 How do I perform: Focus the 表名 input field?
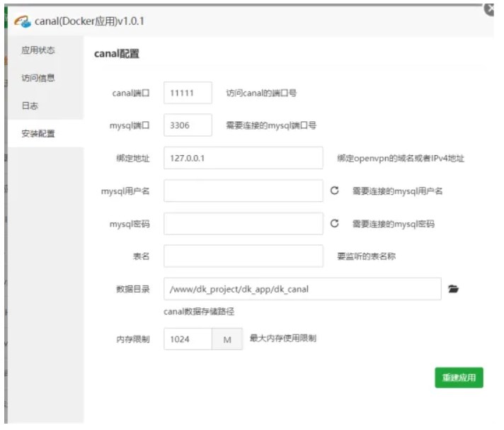pos(243,256)
